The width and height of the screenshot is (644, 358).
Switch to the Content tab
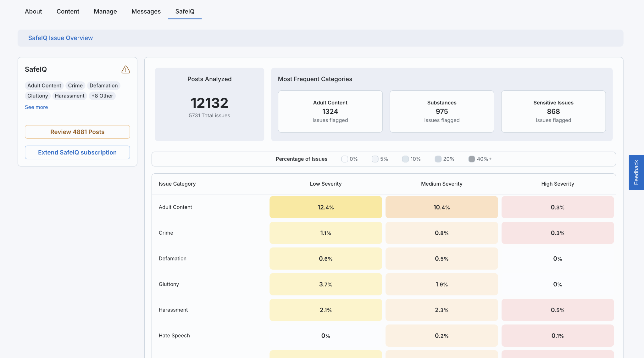tap(68, 11)
